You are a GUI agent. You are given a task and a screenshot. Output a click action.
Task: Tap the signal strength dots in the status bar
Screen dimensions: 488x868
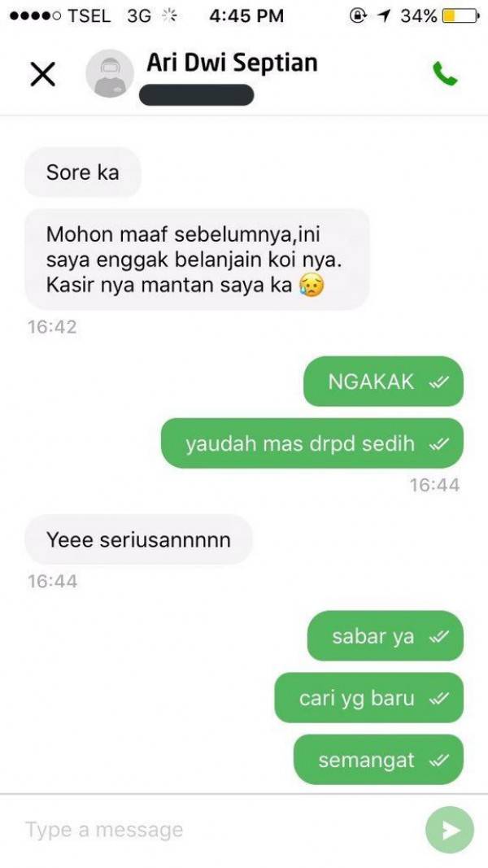(x=36, y=16)
